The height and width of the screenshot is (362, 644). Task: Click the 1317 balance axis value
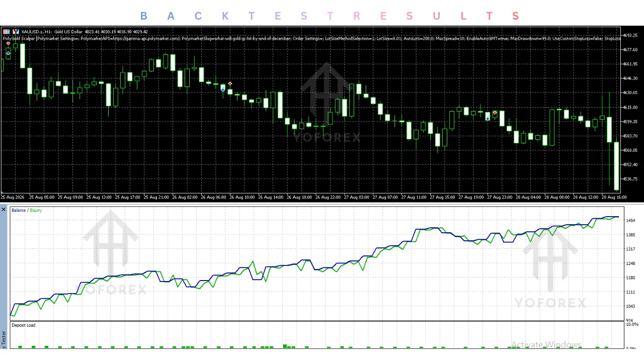click(x=630, y=249)
